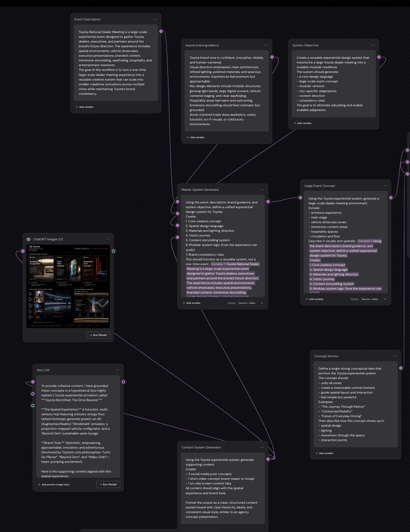The width and height of the screenshot is (410, 532).
Task: Add another image input to Any LLM
Action: [54, 484]
